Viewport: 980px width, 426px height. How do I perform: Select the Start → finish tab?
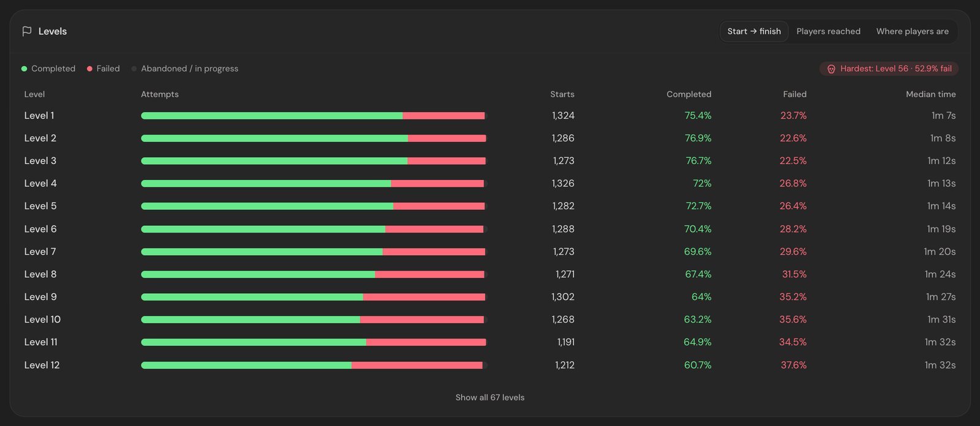pos(754,31)
